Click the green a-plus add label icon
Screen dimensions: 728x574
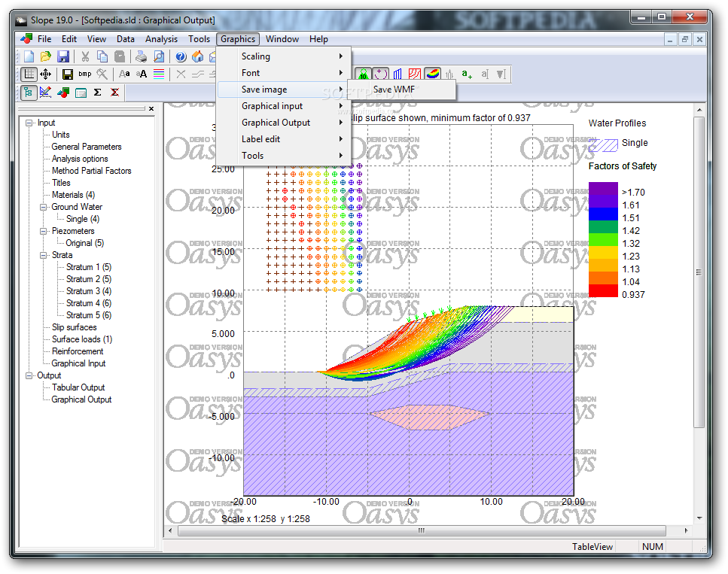click(x=467, y=74)
